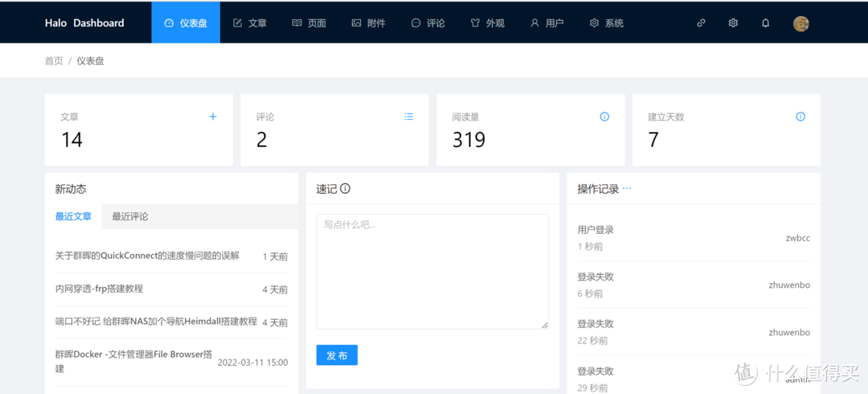868x394 pixels.
Task: Click the book icon beside 页面 menu
Action: pyautogui.click(x=297, y=23)
